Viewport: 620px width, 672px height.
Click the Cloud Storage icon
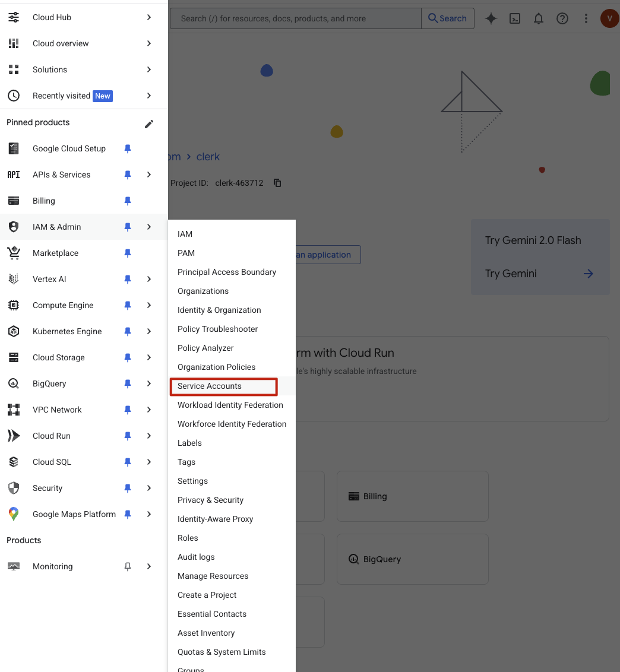pyautogui.click(x=14, y=357)
